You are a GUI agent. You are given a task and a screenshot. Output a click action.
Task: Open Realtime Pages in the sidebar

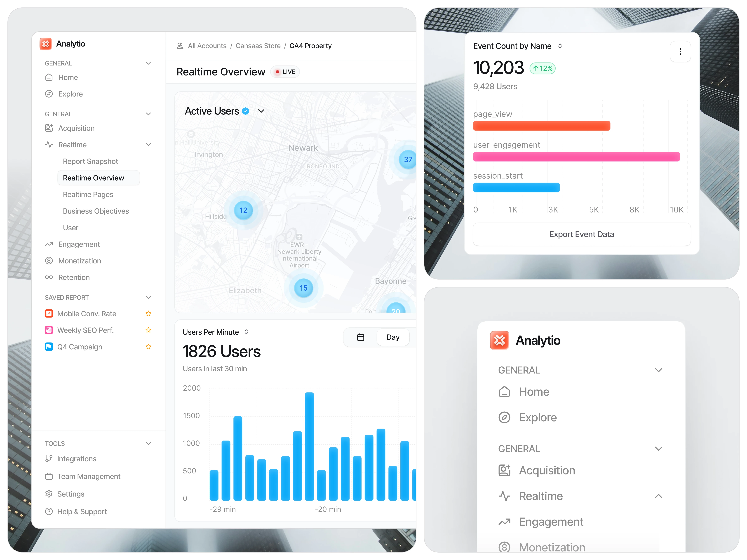click(x=88, y=194)
